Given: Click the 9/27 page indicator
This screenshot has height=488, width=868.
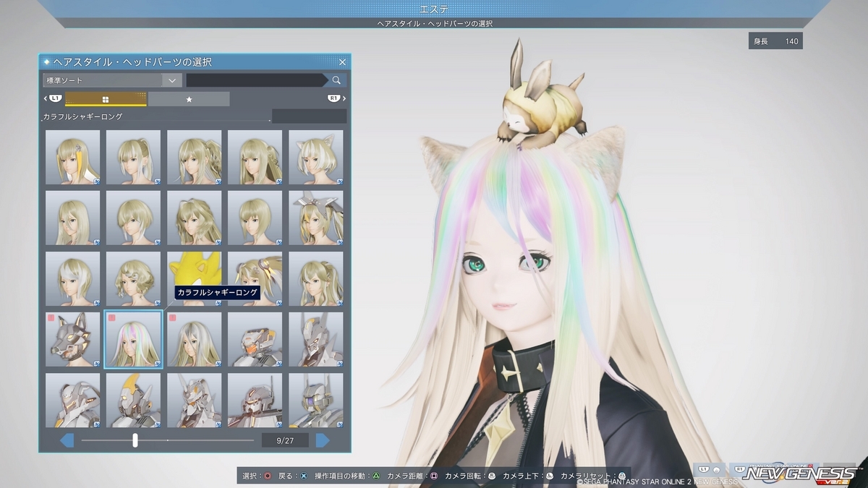Looking at the screenshot, I should (285, 440).
